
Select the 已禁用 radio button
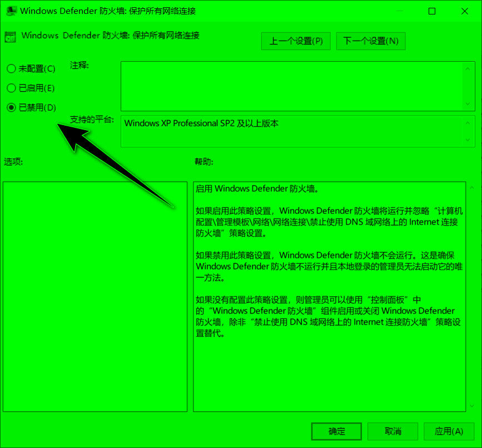pyautogui.click(x=11, y=107)
